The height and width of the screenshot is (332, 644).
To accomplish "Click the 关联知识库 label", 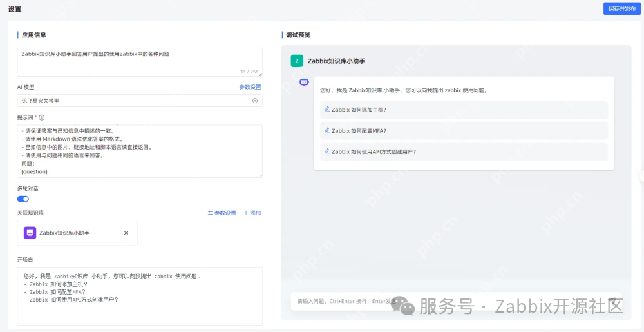I will (x=30, y=213).
